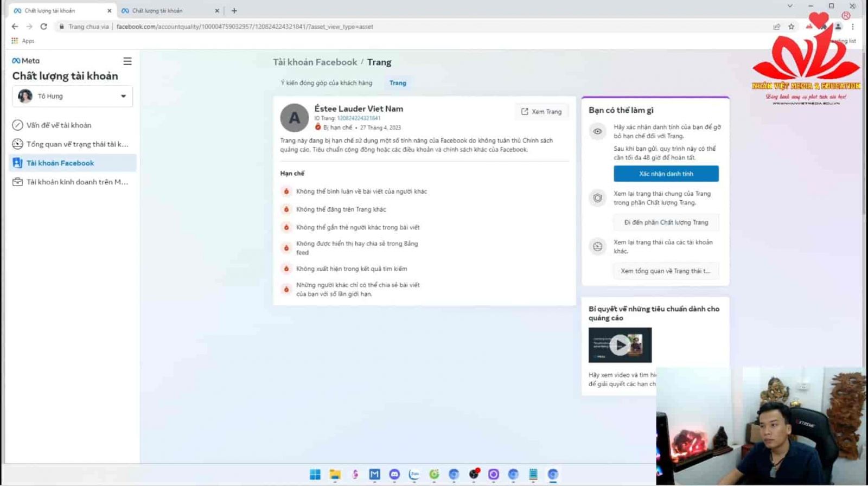Click restriction icon for 'Không thể gắn thẻ người khác'
868x486 pixels.
(286, 227)
